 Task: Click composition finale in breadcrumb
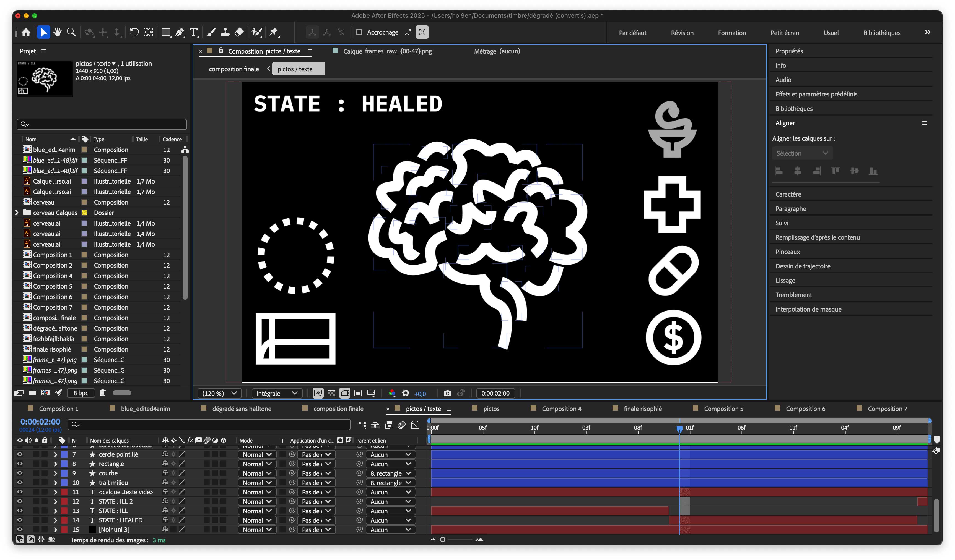[234, 69]
